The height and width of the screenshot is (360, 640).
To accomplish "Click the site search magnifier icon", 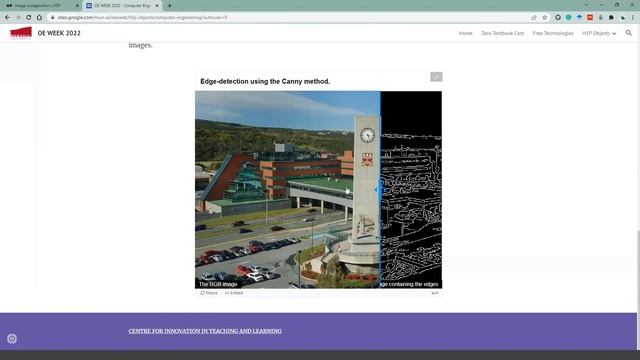I will pyautogui.click(x=629, y=33).
